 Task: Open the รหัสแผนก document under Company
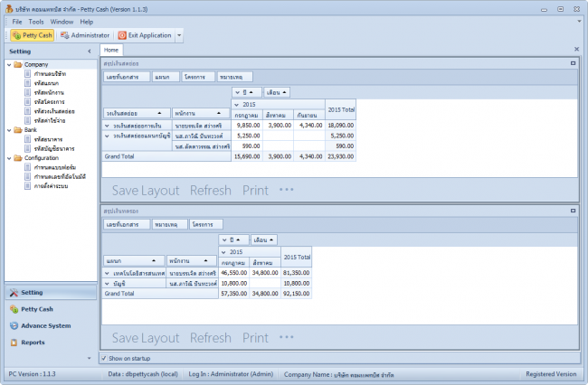coord(46,83)
